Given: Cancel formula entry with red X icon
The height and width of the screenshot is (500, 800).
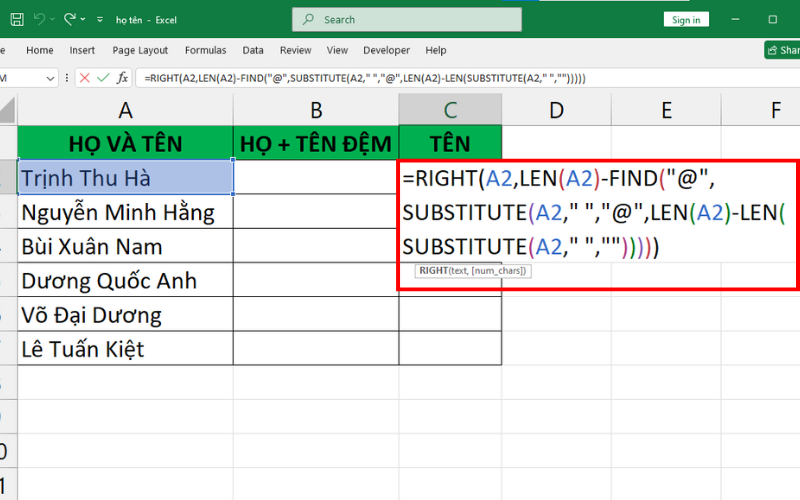Looking at the screenshot, I should pos(85,78).
